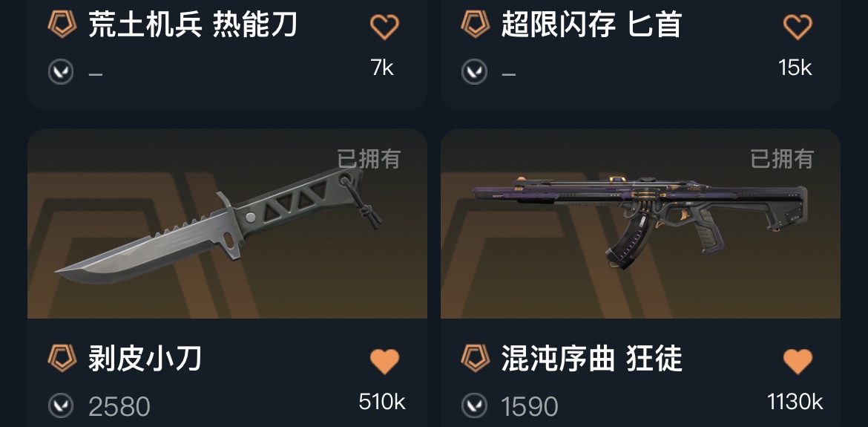
Task: Unfavorite the 混沌序曲 狂徒 skin
Action: point(797,361)
